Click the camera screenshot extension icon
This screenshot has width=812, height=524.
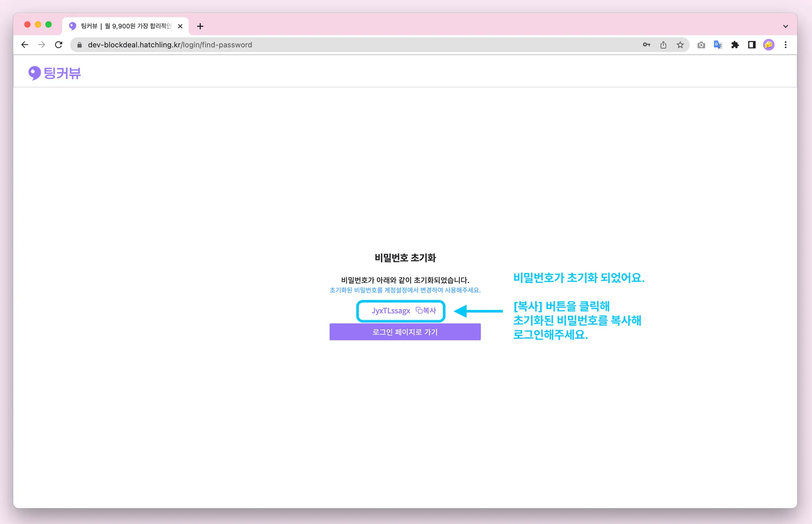(701, 45)
